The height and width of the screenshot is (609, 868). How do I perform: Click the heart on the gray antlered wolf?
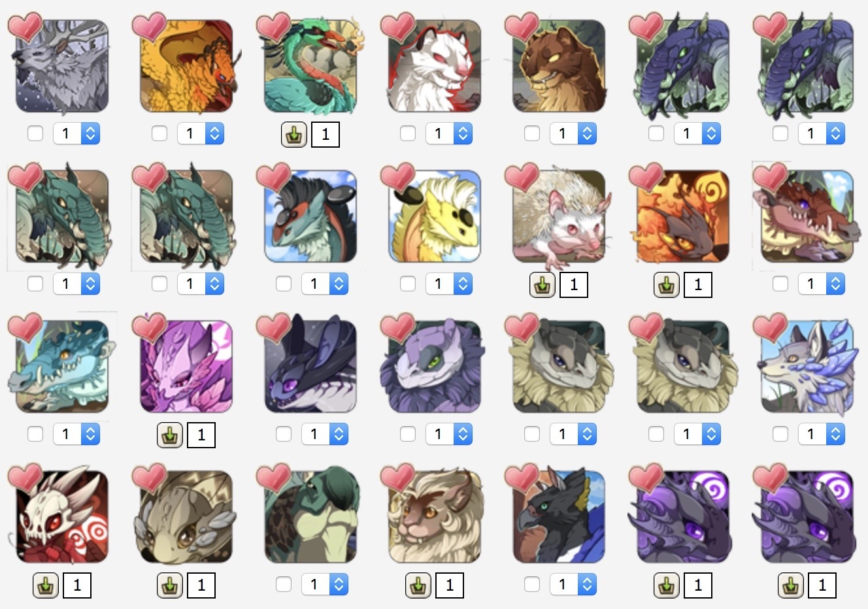click(25, 27)
